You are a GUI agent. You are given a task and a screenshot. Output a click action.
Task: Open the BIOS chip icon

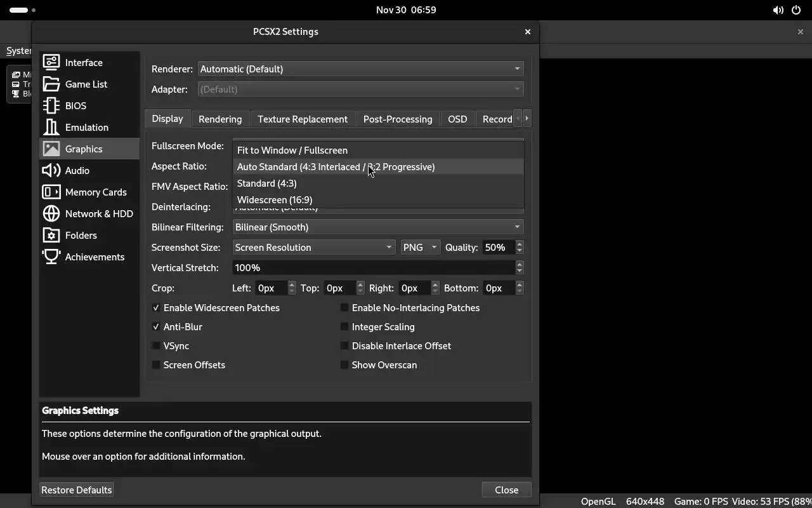click(x=51, y=105)
